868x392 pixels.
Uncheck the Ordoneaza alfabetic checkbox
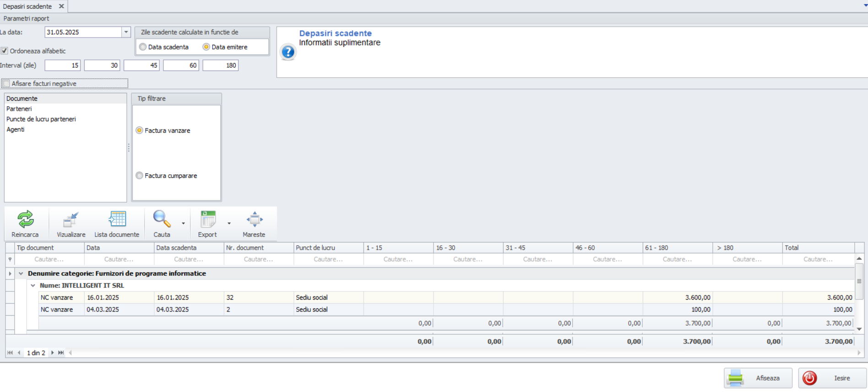point(5,51)
